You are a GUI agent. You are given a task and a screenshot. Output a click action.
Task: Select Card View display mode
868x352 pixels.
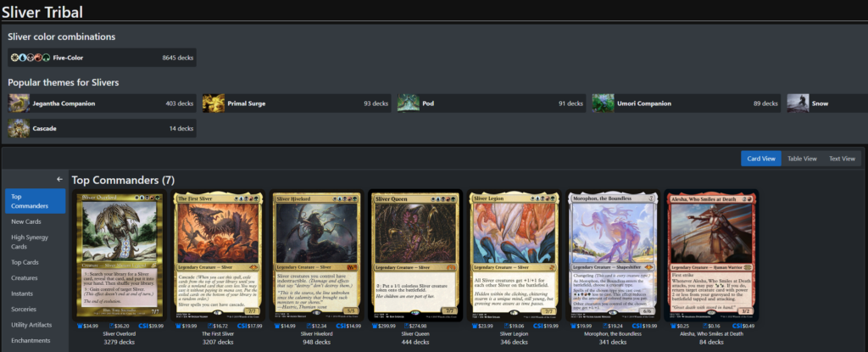tap(761, 159)
